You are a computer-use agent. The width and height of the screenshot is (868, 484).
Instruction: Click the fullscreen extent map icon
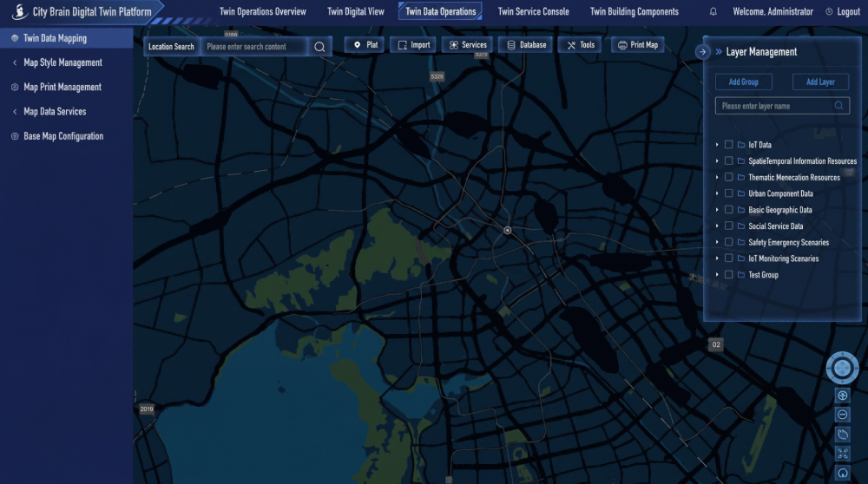tap(843, 454)
